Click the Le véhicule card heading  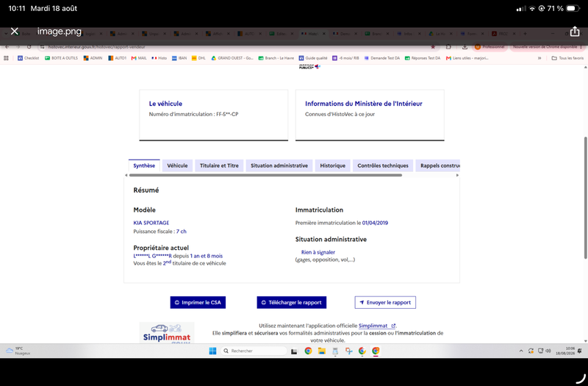pyautogui.click(x=165, y=104)
